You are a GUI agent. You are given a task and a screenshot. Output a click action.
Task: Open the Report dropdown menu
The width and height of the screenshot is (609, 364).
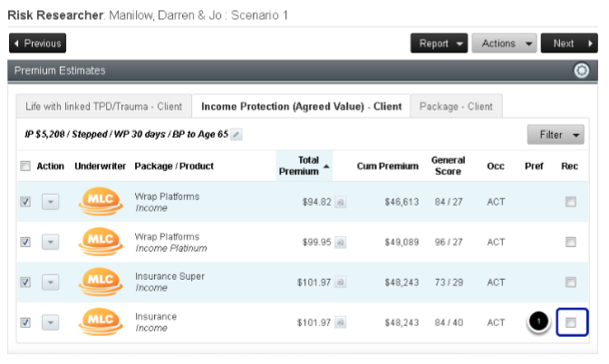(x=439, y=43)
